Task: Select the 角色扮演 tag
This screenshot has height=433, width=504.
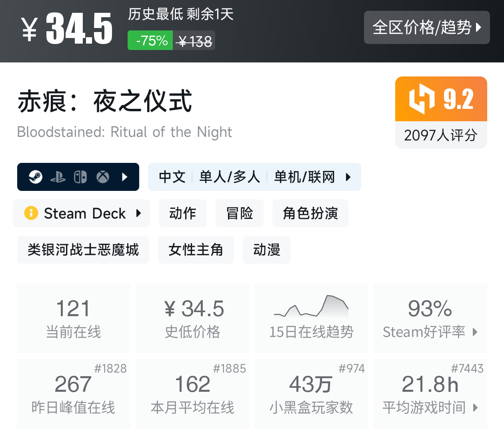Action: pos(310,213)
